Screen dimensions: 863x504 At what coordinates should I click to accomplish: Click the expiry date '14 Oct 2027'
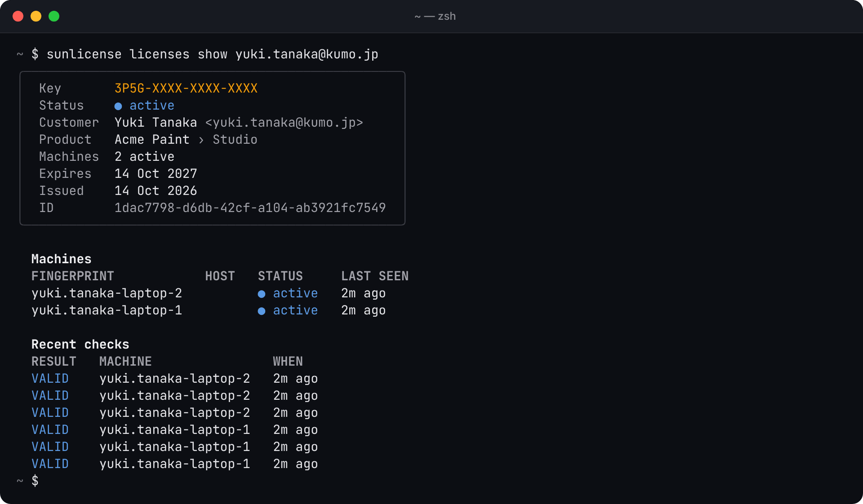(x=156, y=174)
